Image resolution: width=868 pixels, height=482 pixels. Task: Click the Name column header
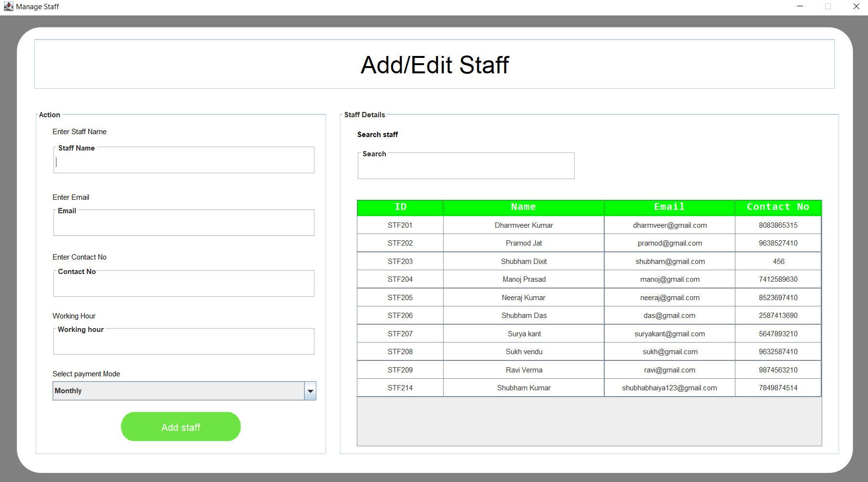click(x=523, y=207)
